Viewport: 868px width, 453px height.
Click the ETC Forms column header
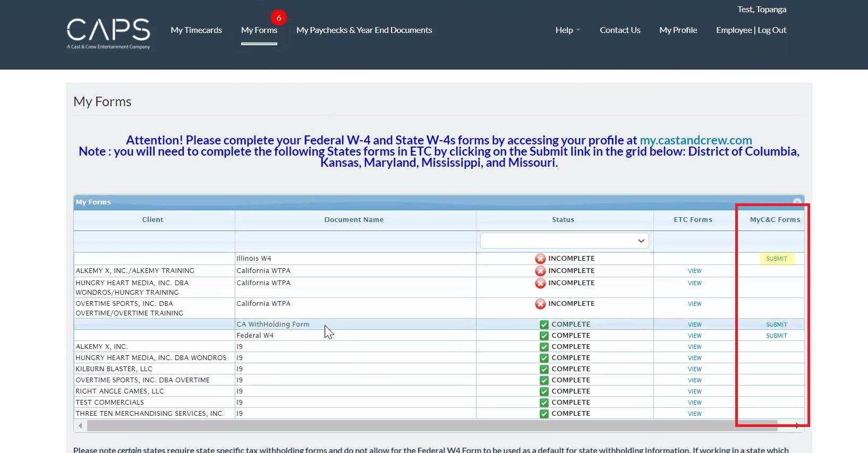[x=693, y=219]
